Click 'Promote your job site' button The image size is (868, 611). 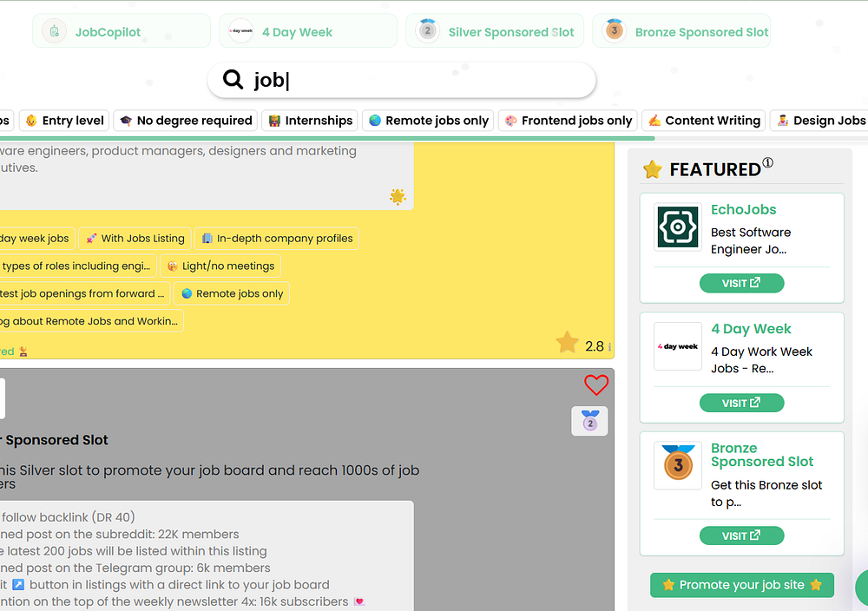(x=742, y=585)
